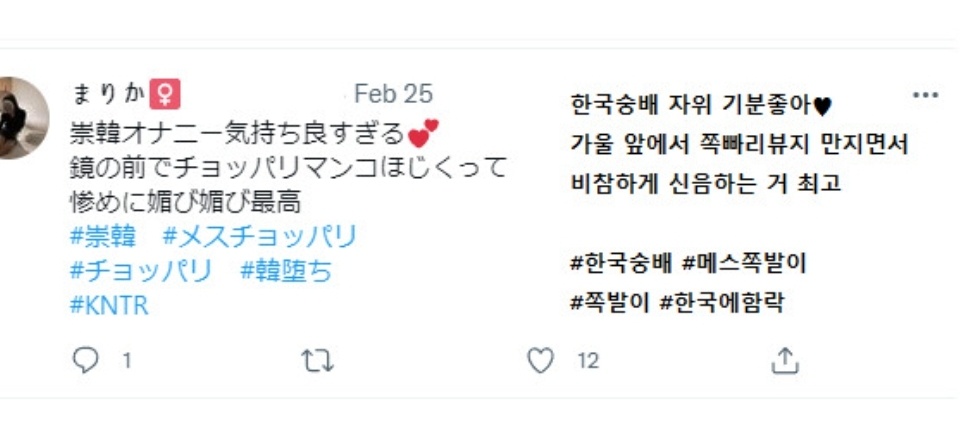Screen dimensions: 980x427
Task: Click the female symbol emoji beside the username
Action: pyautogui.click(x=165, y=95)
